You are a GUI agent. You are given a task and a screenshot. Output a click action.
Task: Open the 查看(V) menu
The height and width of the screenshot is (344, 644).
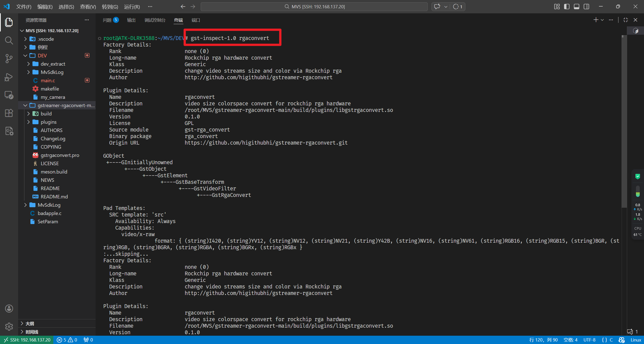[88, 7]
